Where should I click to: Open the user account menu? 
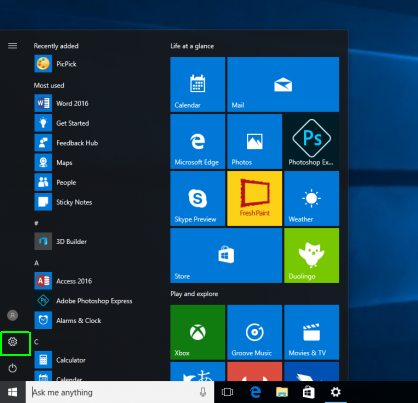pyautogui.click(x=13, y=315)
